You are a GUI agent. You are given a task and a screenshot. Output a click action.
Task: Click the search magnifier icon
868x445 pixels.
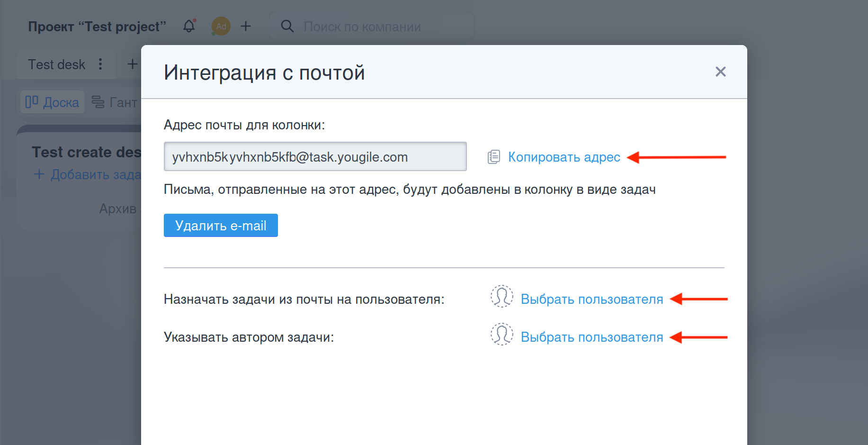(x=287, y=26)
